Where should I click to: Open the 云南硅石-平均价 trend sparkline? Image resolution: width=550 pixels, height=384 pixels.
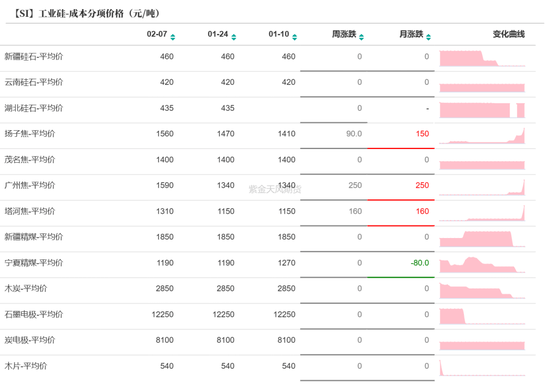[482, 87]
